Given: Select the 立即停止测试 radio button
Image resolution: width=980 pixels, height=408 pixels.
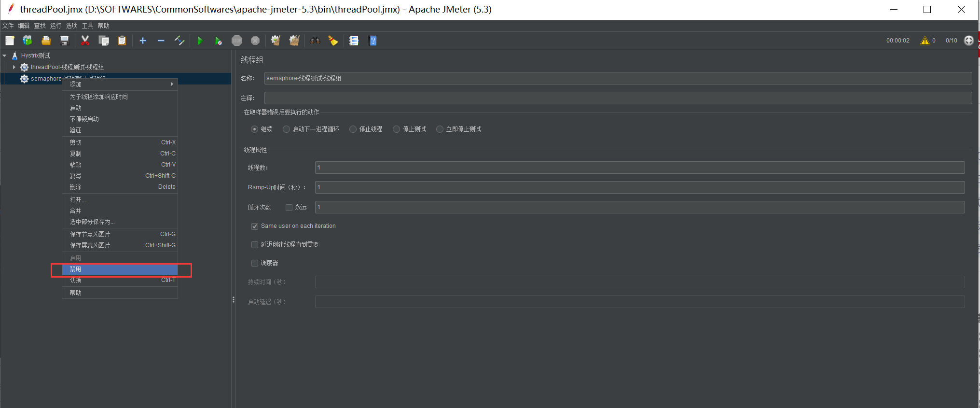Looking at the screenshot, I should coord(440,129).
